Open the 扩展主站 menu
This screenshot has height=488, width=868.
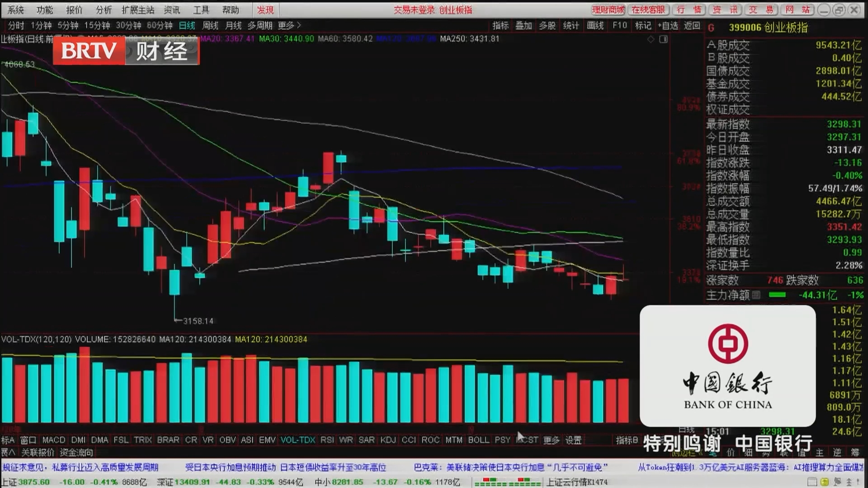point(138,10)
